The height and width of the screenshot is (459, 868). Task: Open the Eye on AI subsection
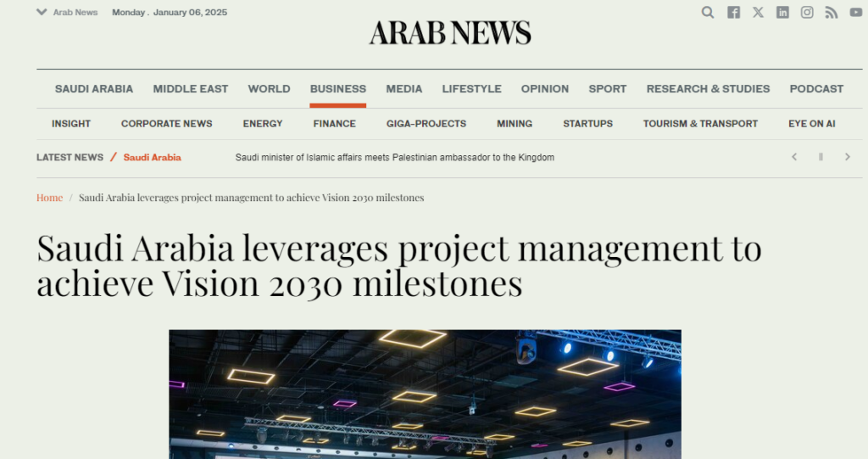pyautogui.click(x=811, y=124)
